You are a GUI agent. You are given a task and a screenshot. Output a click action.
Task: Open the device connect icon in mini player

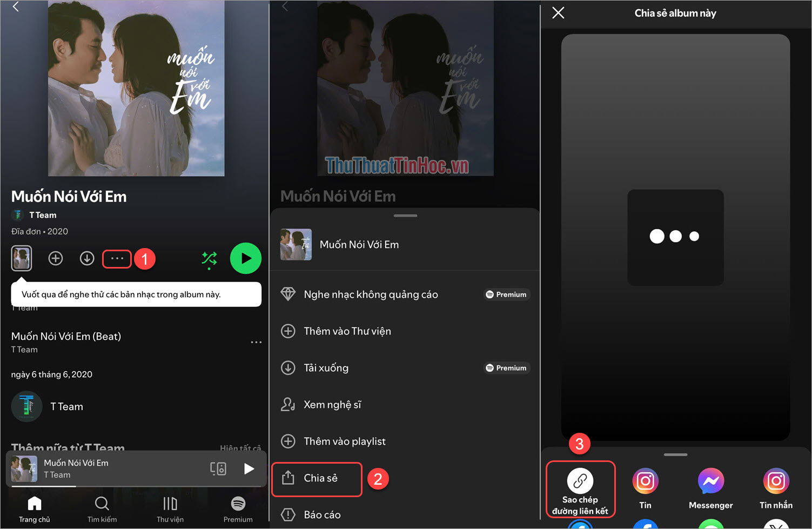(x=218, y=468)
